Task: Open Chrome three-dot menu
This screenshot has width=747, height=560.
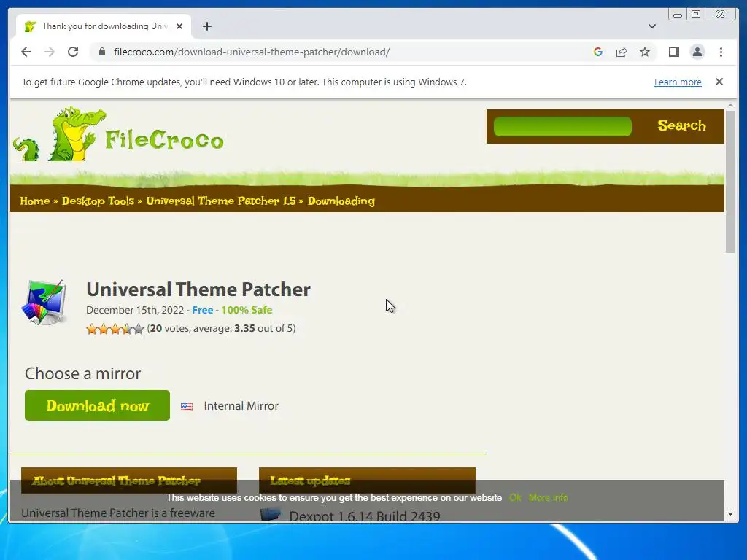Action: tap(721, 52)
